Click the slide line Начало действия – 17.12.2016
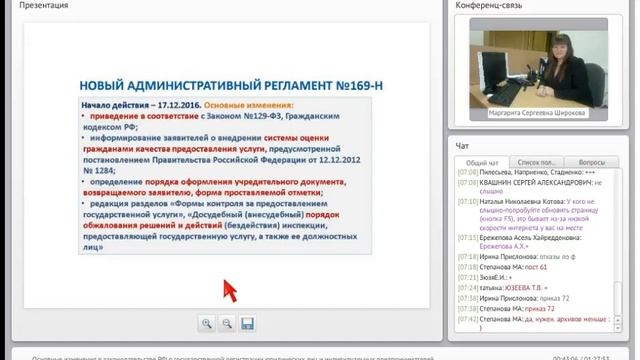 pyautogui.click(x=141, y=105)
